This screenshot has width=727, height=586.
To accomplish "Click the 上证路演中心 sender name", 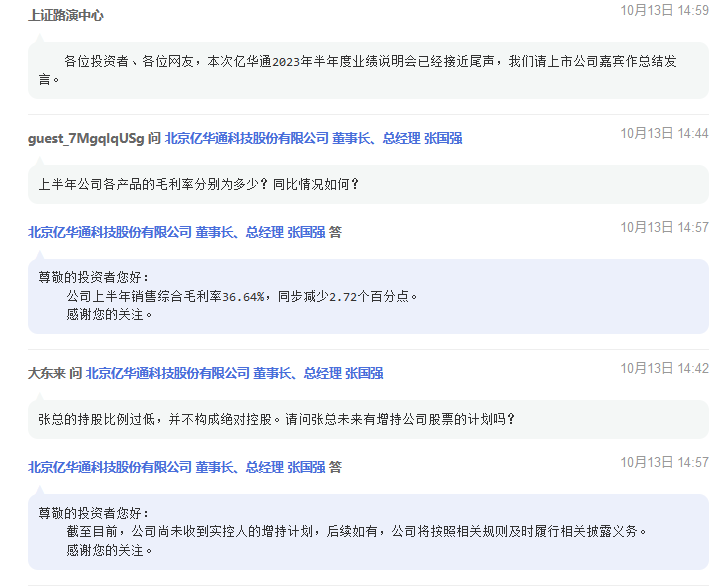I will (65, 15).
